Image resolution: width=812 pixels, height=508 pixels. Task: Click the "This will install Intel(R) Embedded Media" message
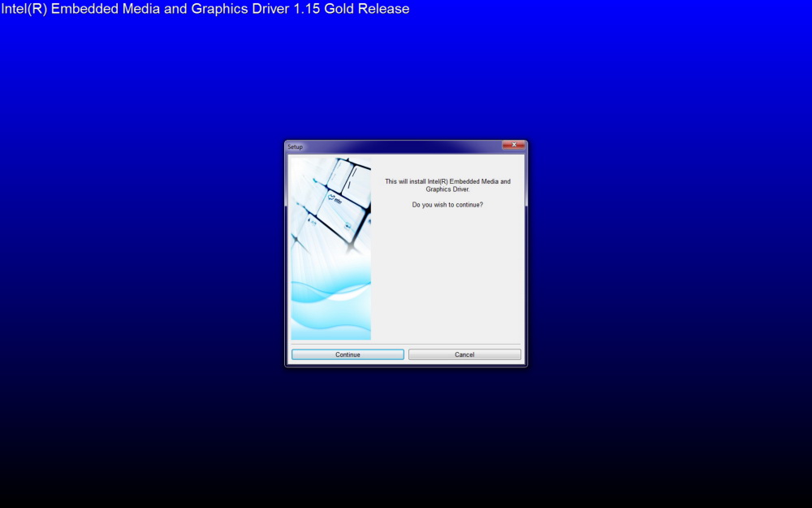tap(447, 185)
